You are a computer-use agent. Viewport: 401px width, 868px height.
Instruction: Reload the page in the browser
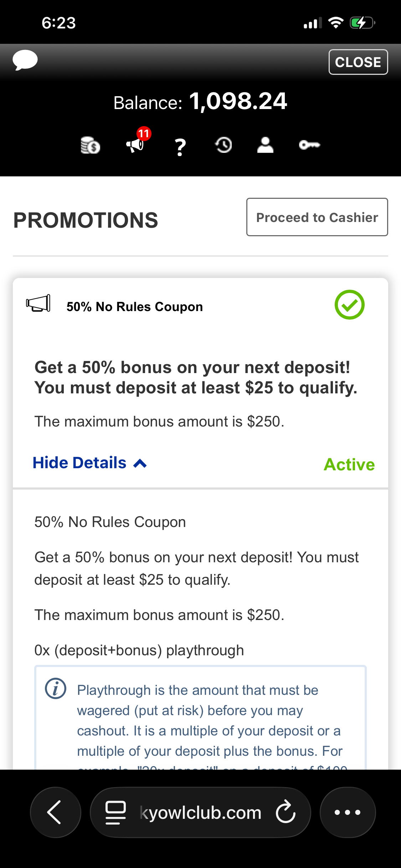286,812
